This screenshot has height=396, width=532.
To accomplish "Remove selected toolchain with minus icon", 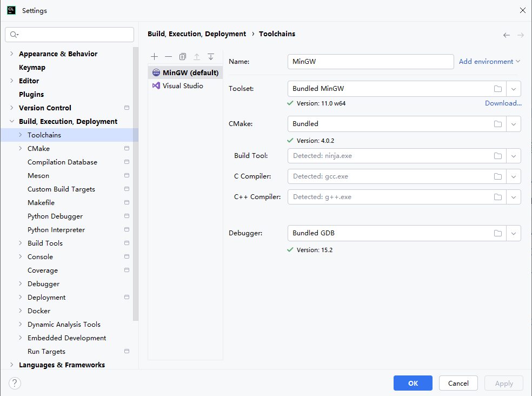I will (x=168, y=57).
